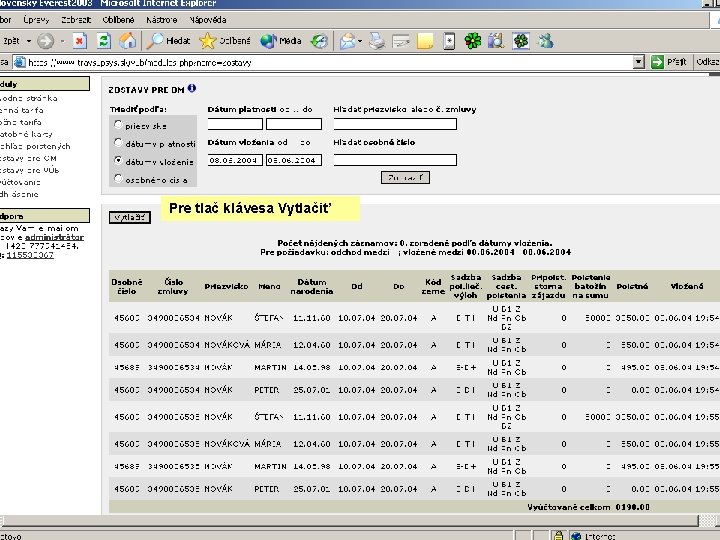Image resolution: width=720 pixels, height=540 pixels.
Task: Click the red Stop loading icon
Action: pyautogui.click(x=79, y=41)
